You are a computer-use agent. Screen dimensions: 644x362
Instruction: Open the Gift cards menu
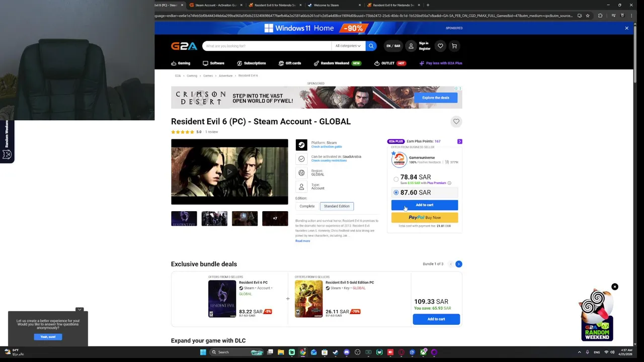(x=290, y=63)
